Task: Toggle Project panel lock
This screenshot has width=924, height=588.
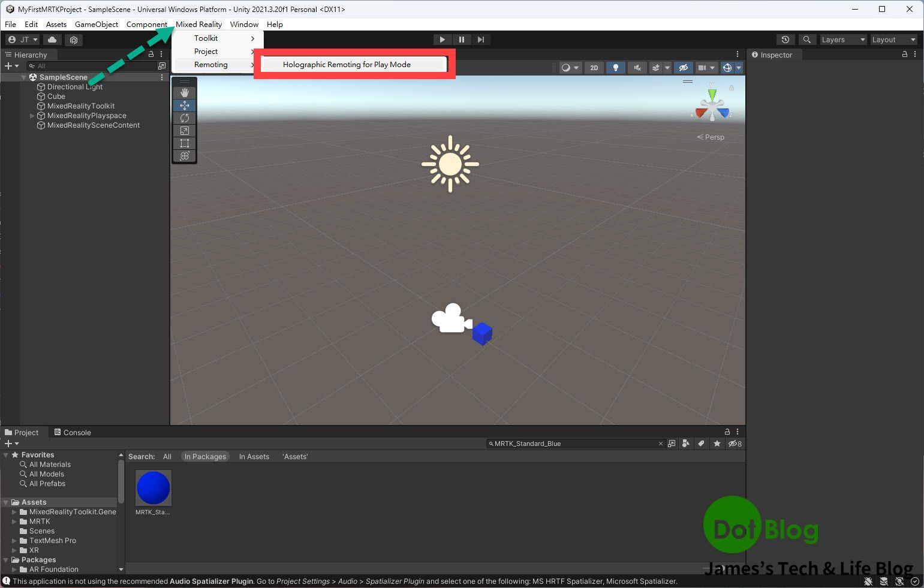Action: 727,432
